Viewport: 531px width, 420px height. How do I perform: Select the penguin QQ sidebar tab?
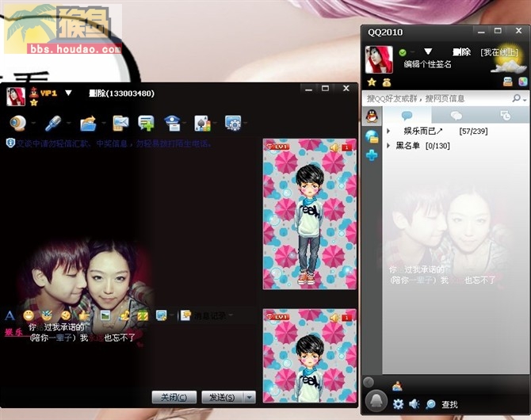point(372,116)
